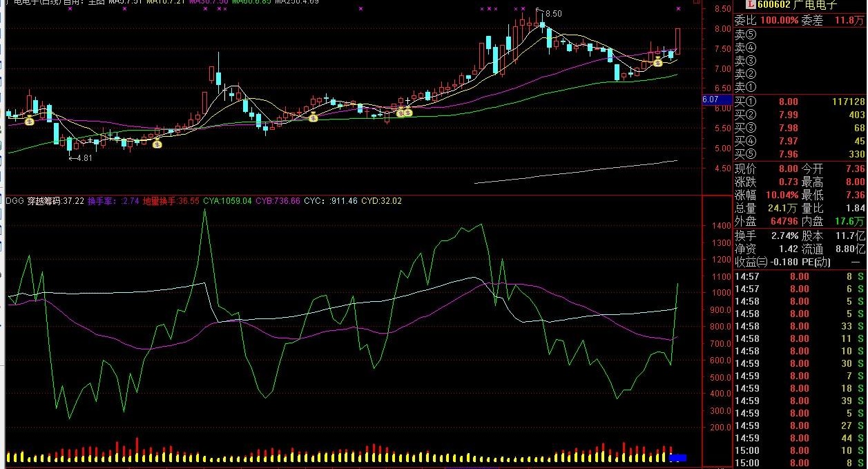Click the 买③ bid price 7.98
The image size is (868, 469).
coord(789,128)
